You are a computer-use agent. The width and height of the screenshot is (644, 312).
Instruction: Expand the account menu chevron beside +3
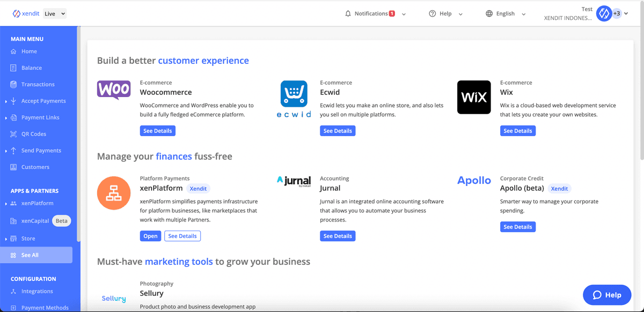(626, 13)
